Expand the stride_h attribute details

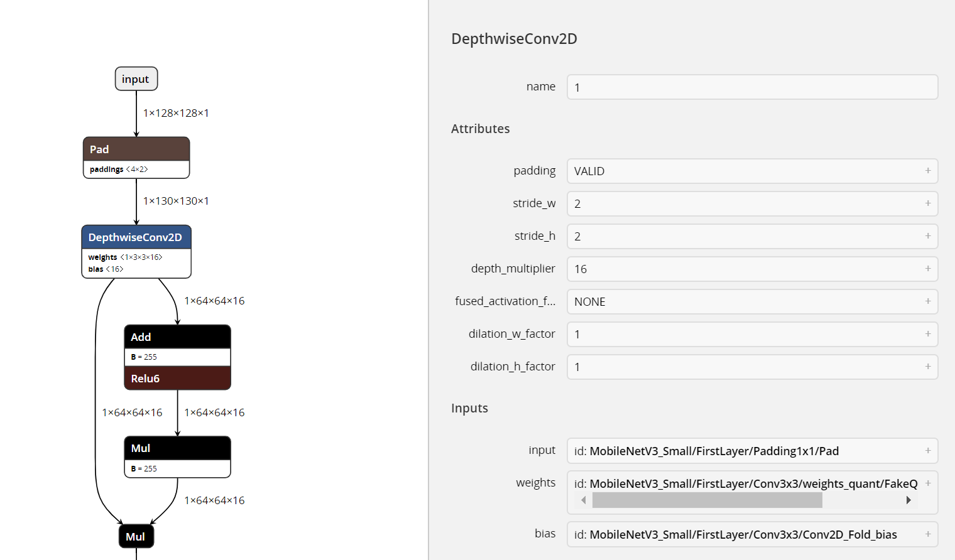(x=928, y=236)
